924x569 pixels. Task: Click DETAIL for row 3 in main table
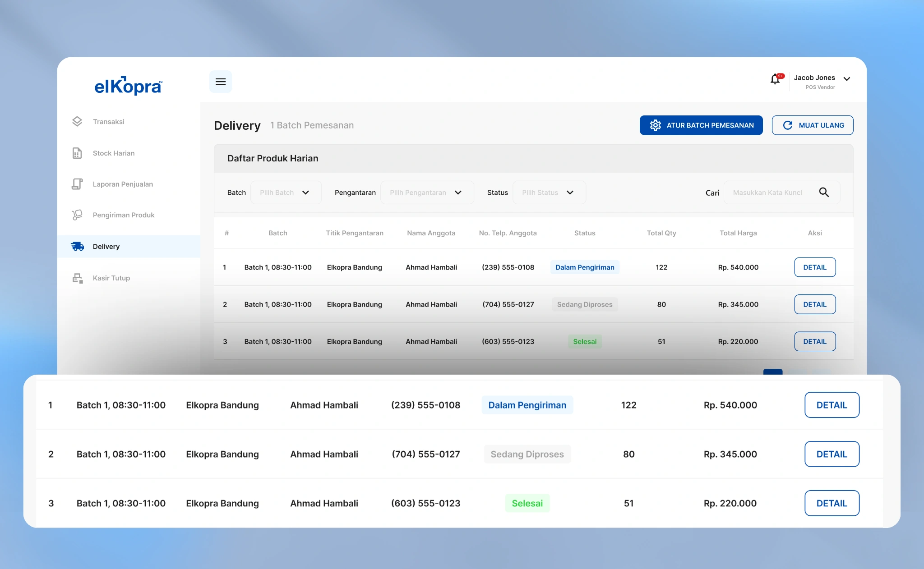pyautogui.click(x=815, y=342)
